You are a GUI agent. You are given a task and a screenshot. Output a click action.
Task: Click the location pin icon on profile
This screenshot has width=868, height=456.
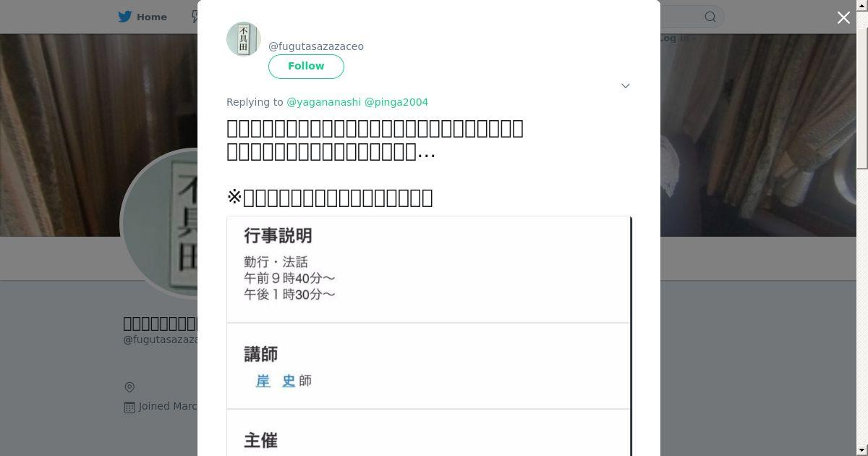[129, 387]
